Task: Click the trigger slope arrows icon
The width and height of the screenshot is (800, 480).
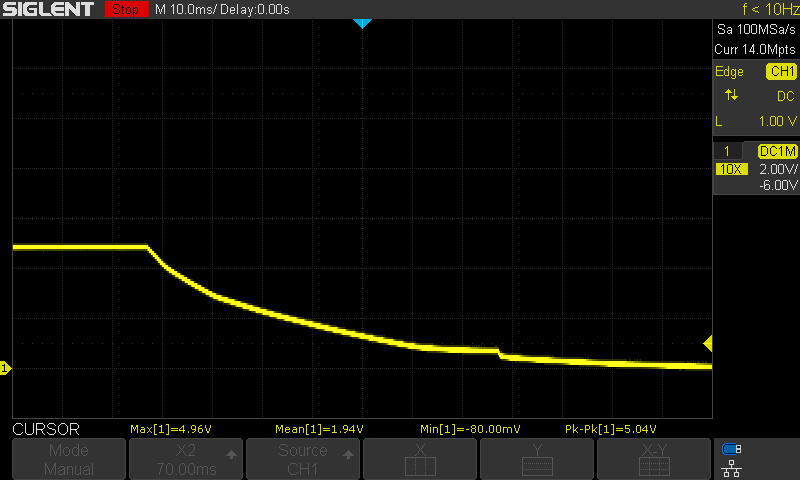Action: pyautogui.click(x=732, y=95)
